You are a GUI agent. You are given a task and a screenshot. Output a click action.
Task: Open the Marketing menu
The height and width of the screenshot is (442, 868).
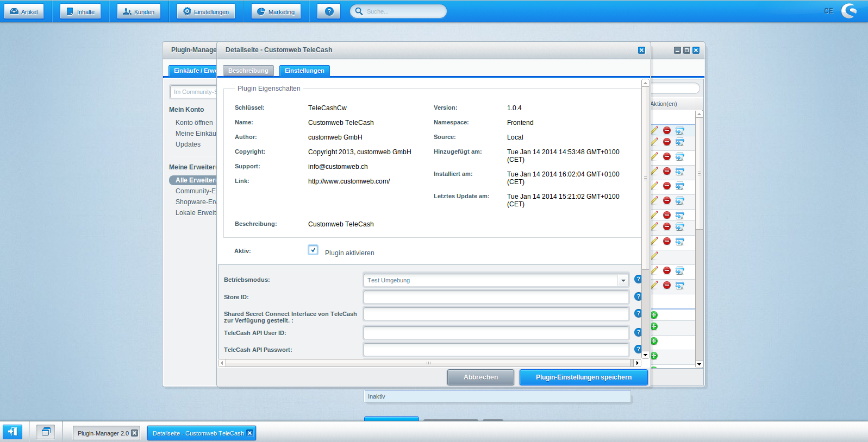[276, 11]
